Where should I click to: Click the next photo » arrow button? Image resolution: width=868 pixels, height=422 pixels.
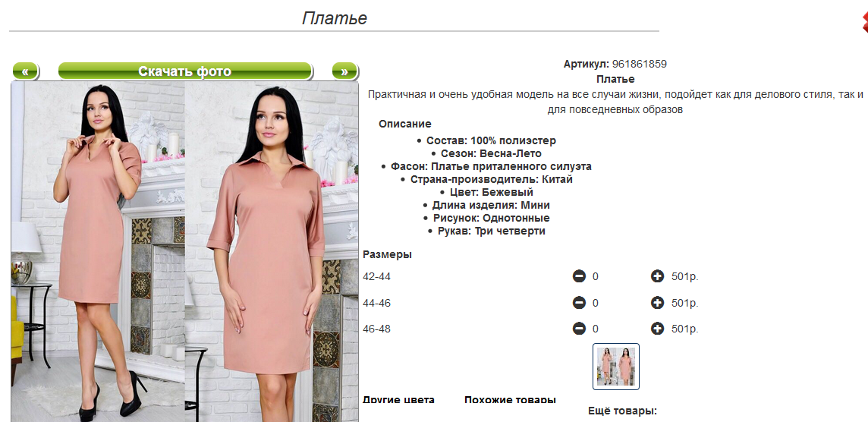tap(345, 71)
